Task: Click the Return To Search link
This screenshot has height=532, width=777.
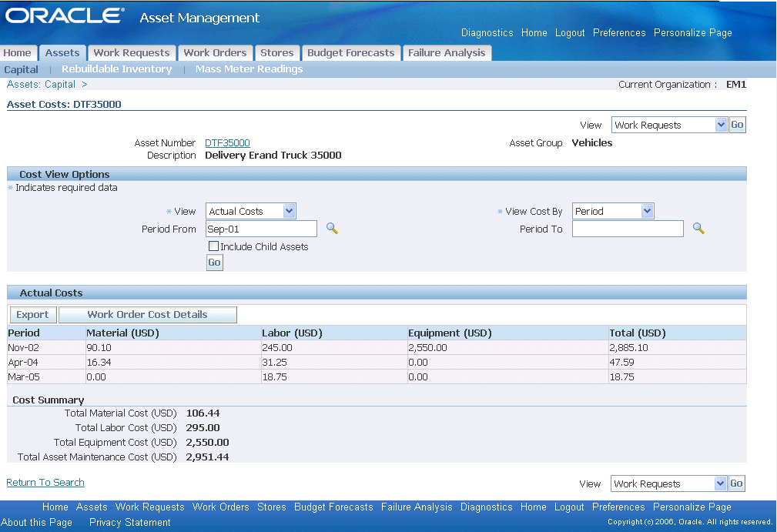Action: [x=45, y=483]
